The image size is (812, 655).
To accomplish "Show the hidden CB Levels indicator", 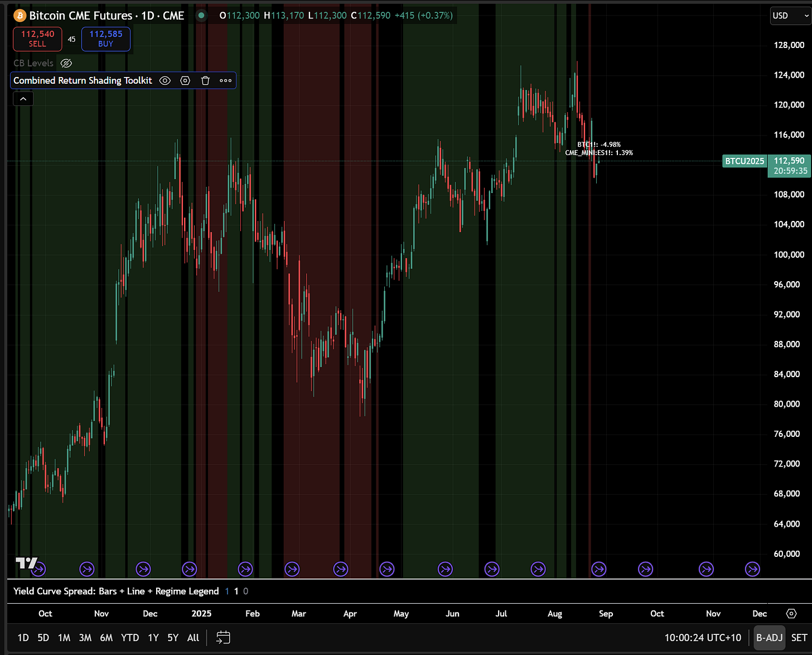I will 66,64.
